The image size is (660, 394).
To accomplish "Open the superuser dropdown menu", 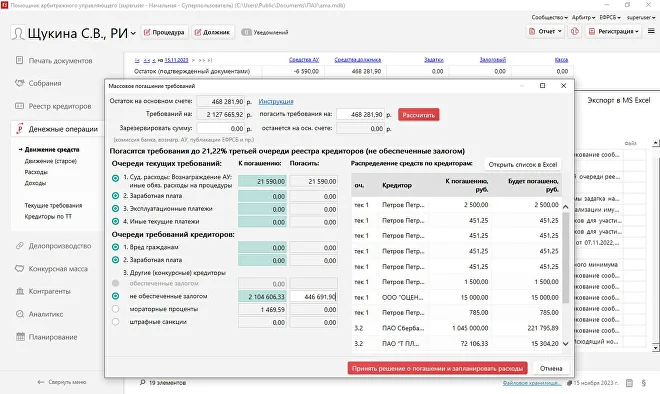I will tap(641, 17).
